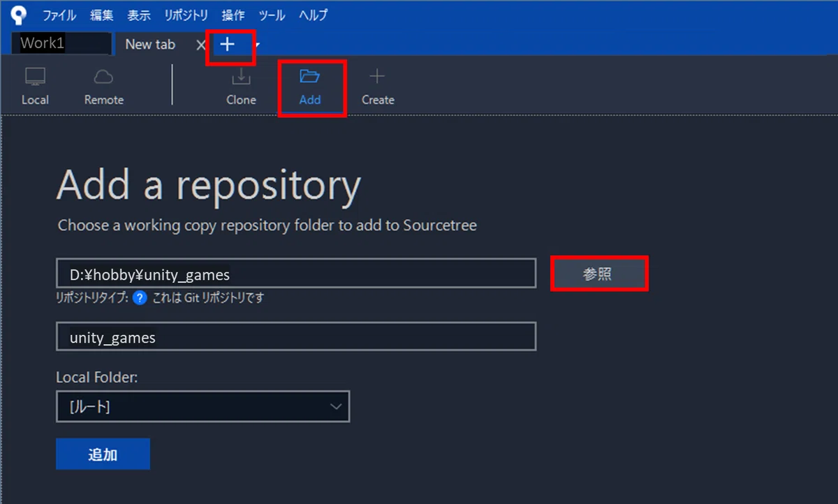The width and height of the screenshot is (838, 504).
Task: Open the 表示 menu
Action: pyautogui.click(x=139, y=15)
